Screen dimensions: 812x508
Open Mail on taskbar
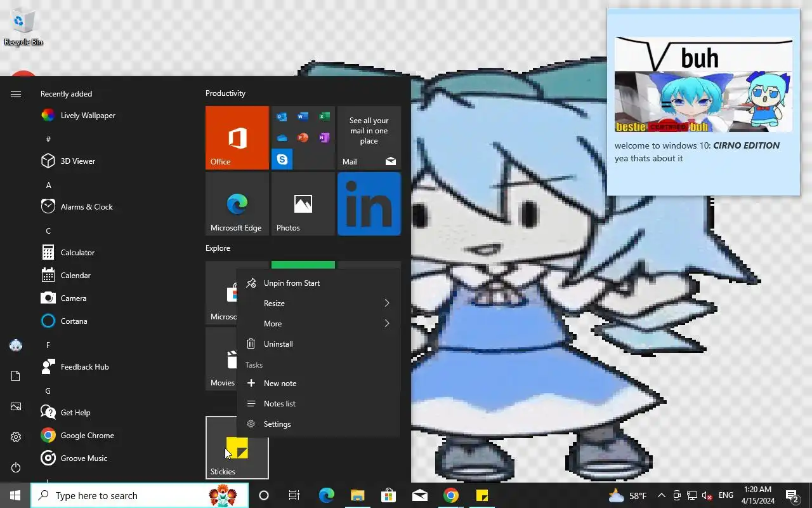pos(420,495)
